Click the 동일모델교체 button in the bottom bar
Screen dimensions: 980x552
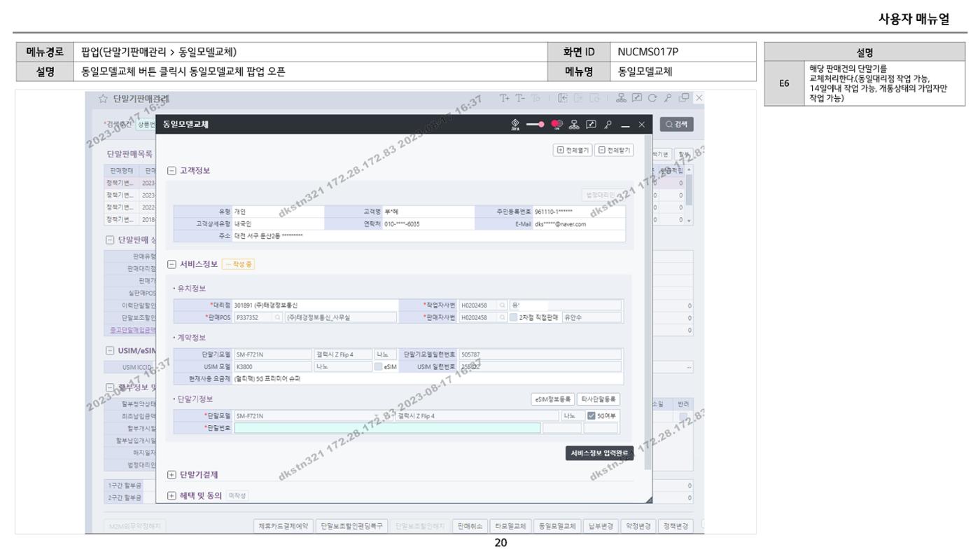[x=556, y=525]
